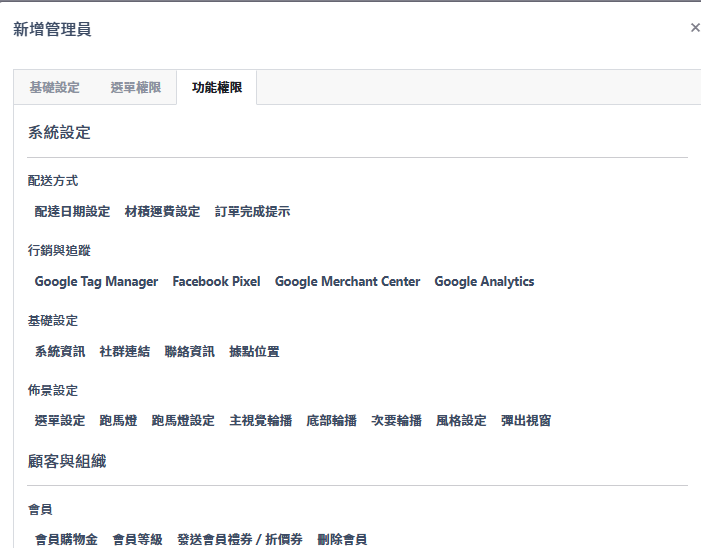The height and width of the screenshot is (548, 701).
Task: Toggle 材積運費設定 permission
Action: coord(162,211)
